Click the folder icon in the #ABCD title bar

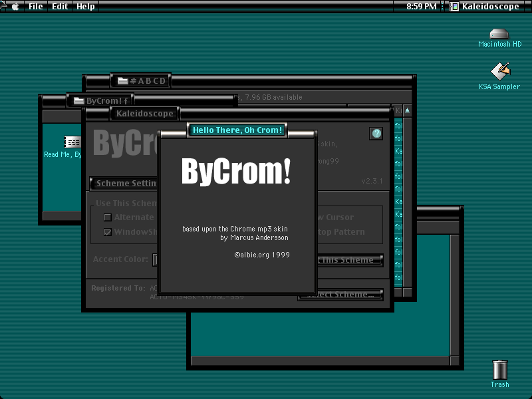click(x=123, y=80)
